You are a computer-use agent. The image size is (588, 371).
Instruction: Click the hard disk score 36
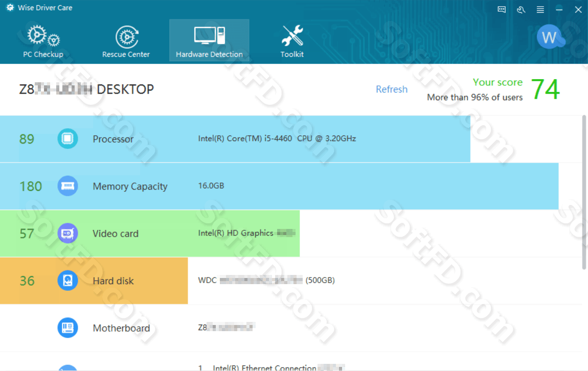(x=27, y=281)
